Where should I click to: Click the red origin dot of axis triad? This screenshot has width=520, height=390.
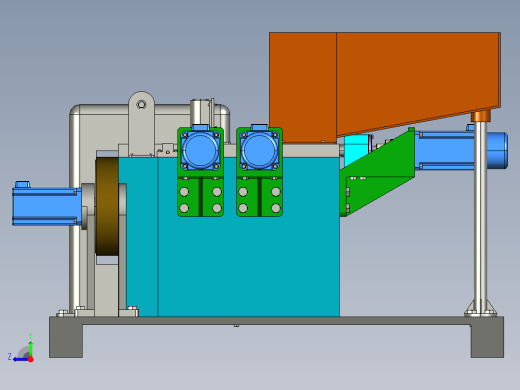tap(31, 359)
